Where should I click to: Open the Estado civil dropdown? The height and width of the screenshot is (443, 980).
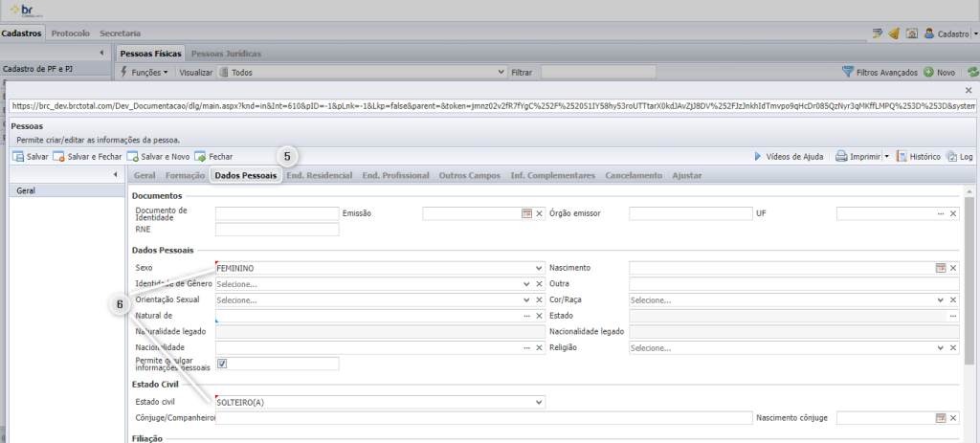coord(540,403)
